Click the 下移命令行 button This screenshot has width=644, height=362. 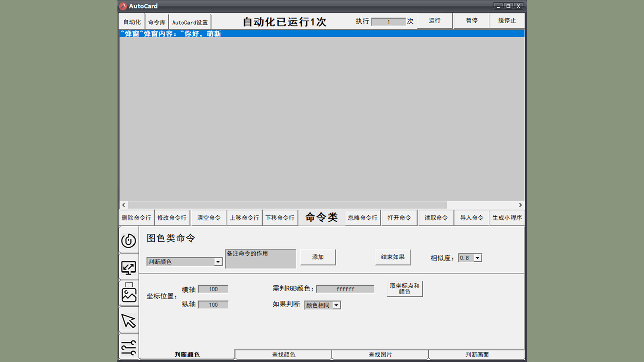pos(280,218)
